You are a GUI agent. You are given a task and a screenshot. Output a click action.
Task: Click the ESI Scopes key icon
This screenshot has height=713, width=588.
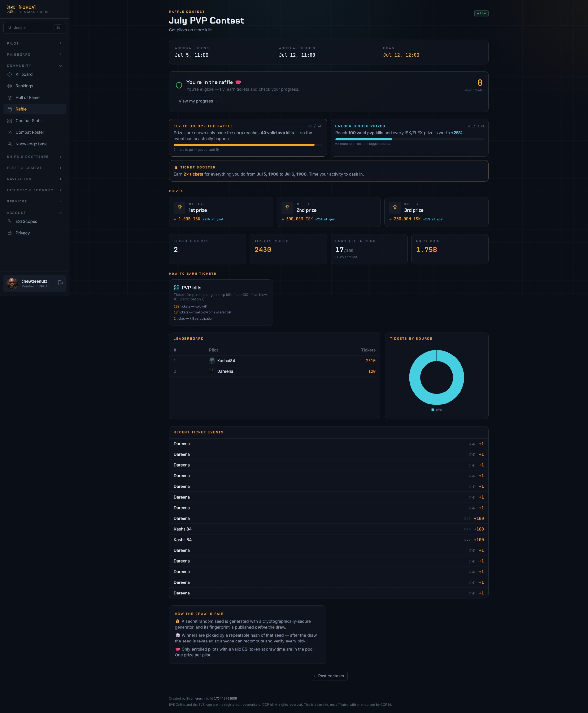[x=10, y=221]
